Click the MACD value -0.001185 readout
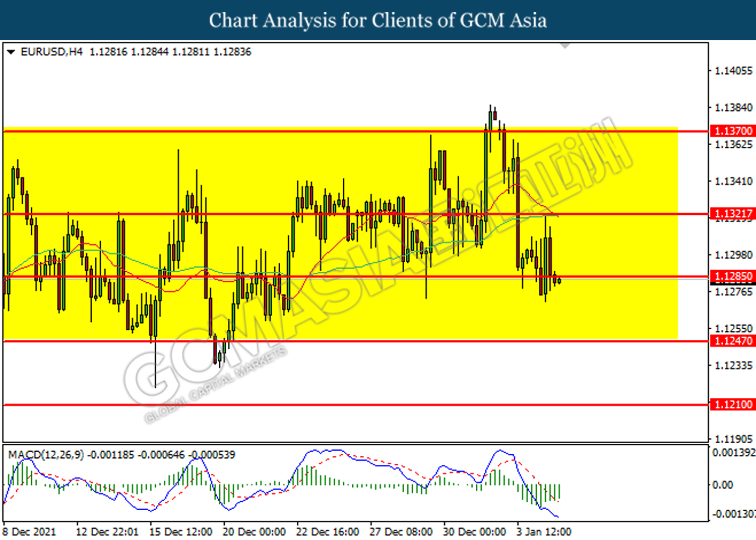The image size is (756, 540). point(111,455)
